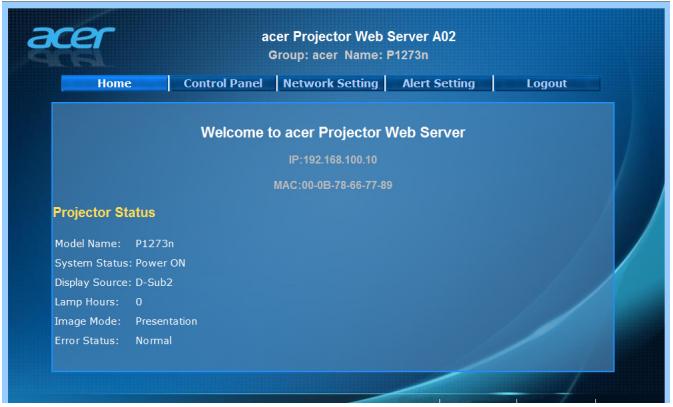Click the 'Model Name:' label
The height and width of the screenshot is (407, 673).
[88, 243]
